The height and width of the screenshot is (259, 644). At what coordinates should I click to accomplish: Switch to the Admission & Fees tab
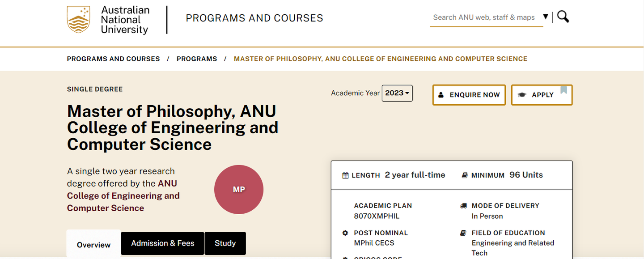[163, 243]
